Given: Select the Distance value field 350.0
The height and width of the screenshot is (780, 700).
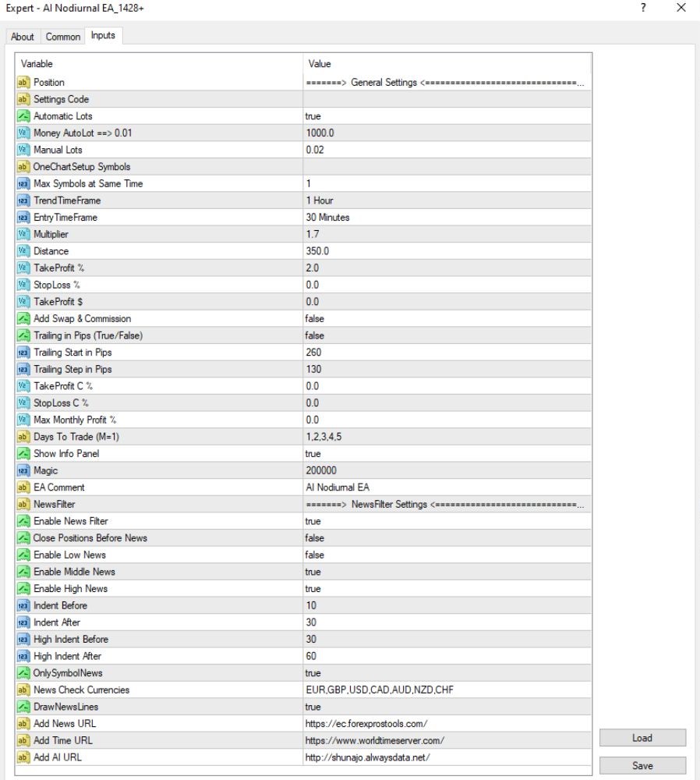Looking at the screenshot, I should (447, 251).
